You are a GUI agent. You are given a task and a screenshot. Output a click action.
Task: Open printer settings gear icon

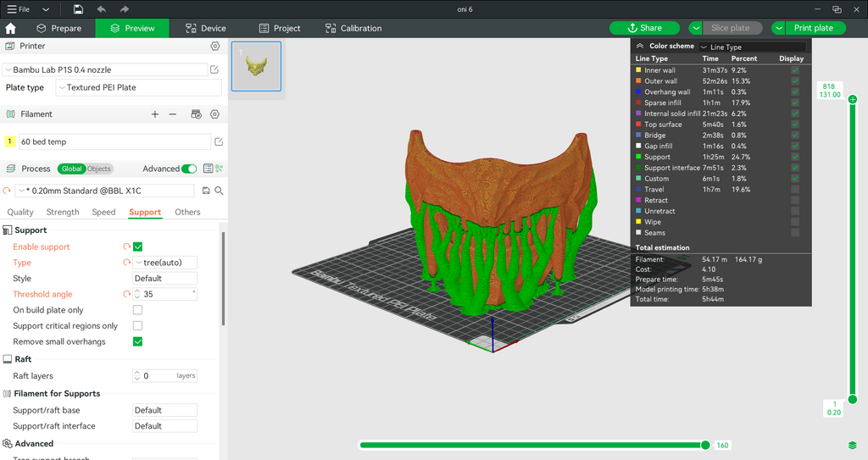click(215, 46)
